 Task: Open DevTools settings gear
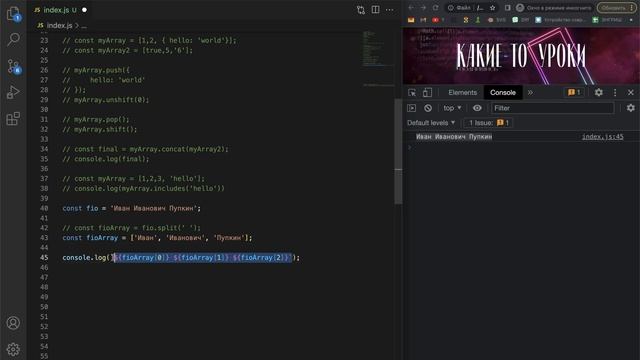(599, 93)
